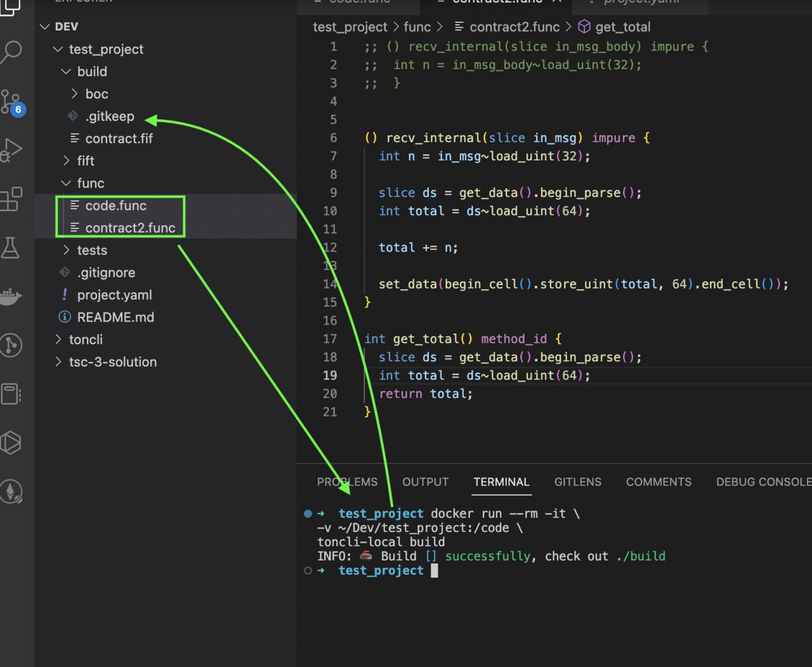
Task: Click test_project in the editor breadcrumb
Action: click(350, 27)
